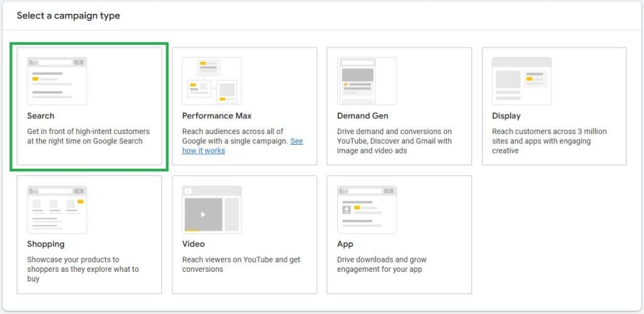The width and height of the screenshot is (644, 314).
Task: Click the Shopping card description text
Action: click(83, 269)
